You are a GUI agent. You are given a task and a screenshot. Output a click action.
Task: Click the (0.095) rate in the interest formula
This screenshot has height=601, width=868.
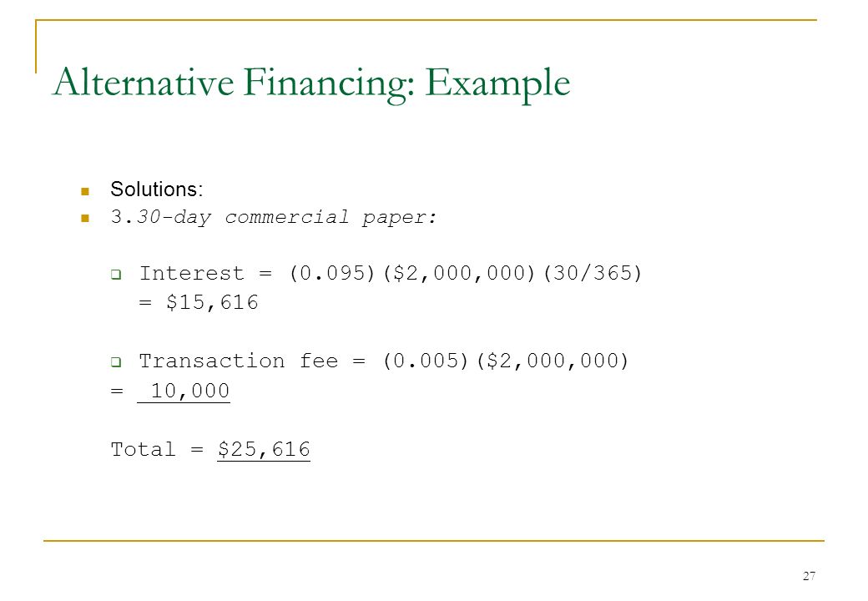click(x=332, y=274)
